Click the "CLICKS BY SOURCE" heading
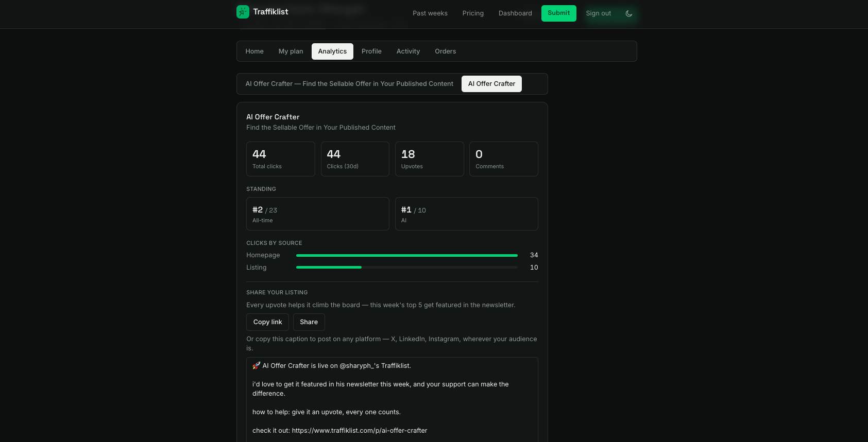Viewport: 868px width, 442px height. point(274,243)
